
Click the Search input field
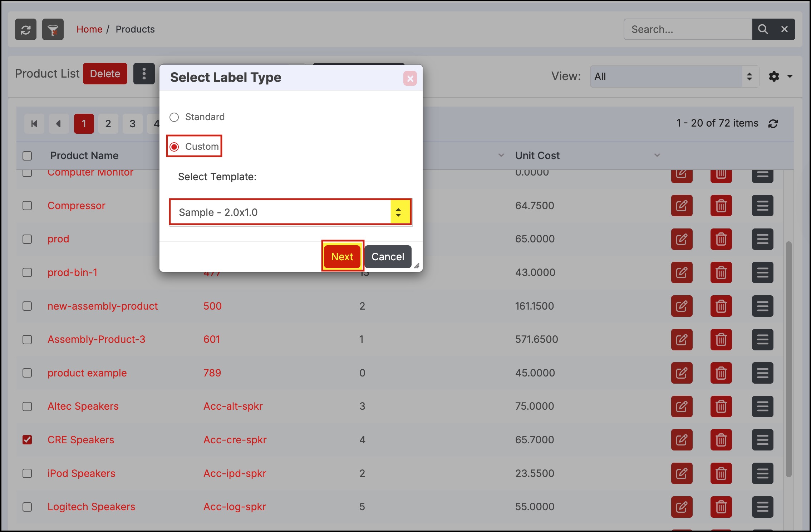(687, 29)
